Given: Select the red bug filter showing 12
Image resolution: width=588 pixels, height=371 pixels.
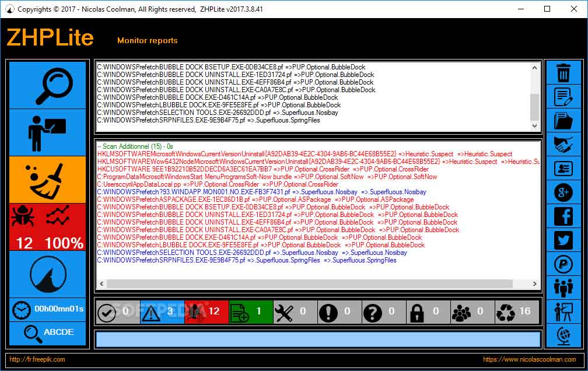Looking at the screenshot, I should [x=206, y=312].
